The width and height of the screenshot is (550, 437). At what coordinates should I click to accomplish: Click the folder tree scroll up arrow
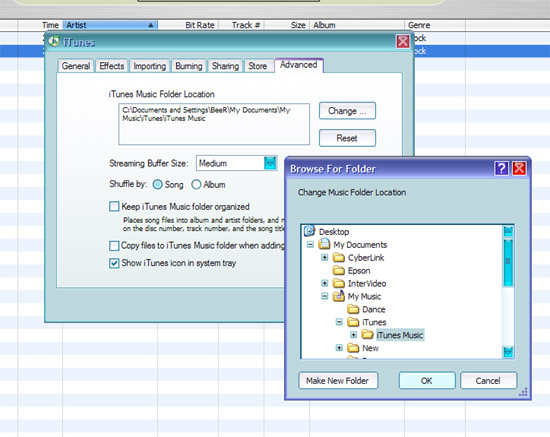pos(508,231)
